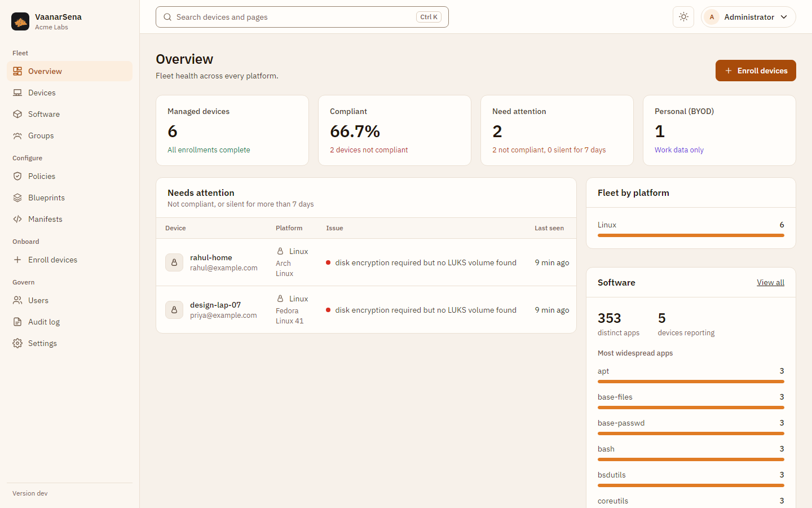The image size is (812, 508).
Task: Click the Groups people icon
Action: click(17, 135)
